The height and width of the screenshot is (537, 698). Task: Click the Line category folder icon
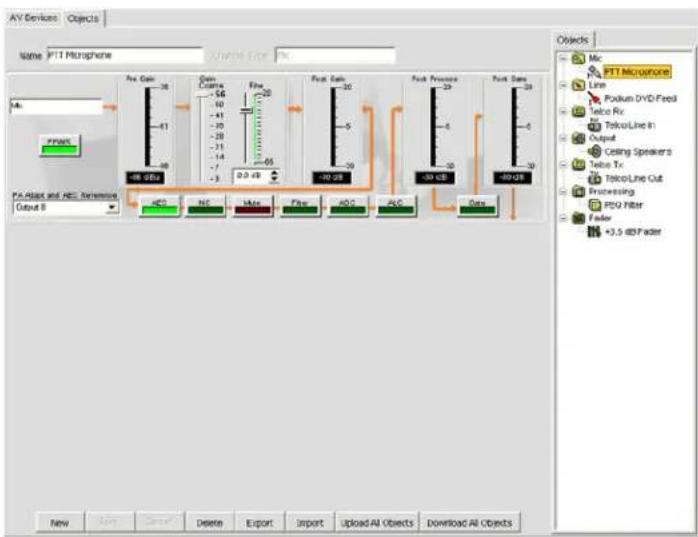(x=578, y=85)
